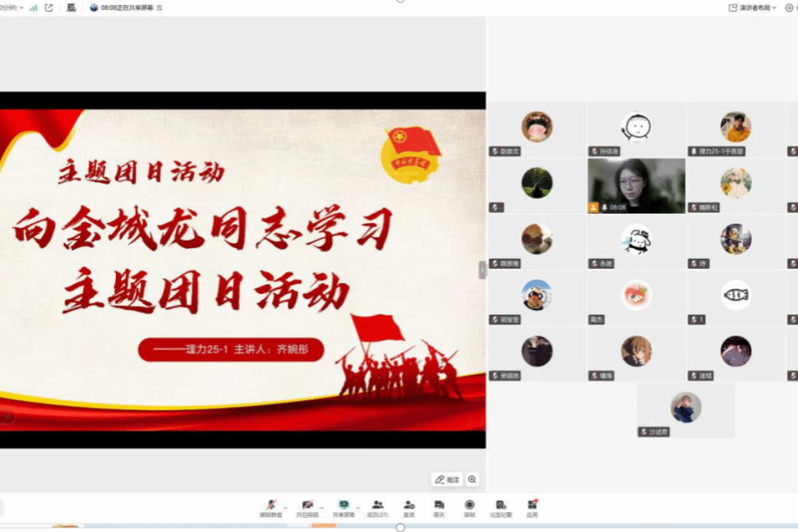
Task: Click the invite participants icon
Action: (409, 506)
